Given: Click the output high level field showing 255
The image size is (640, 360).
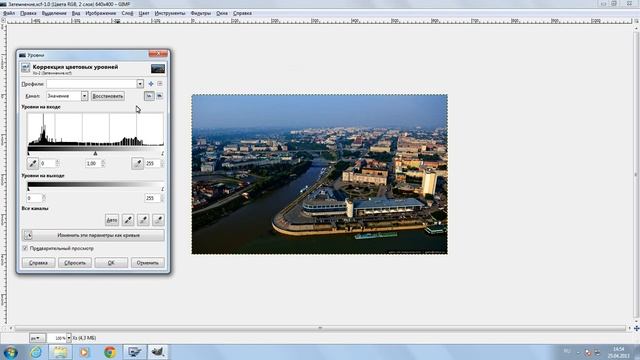Looking at the screenshot, I should [x=152, y=198].
